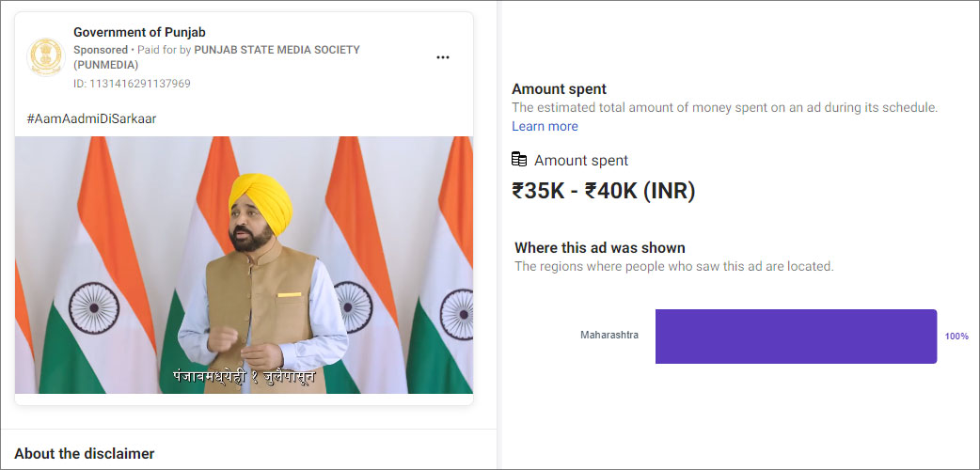Click the Government of Punjab emblem logo
The height and width of the screenshot is (470, 980).
[x=45, y=56]
